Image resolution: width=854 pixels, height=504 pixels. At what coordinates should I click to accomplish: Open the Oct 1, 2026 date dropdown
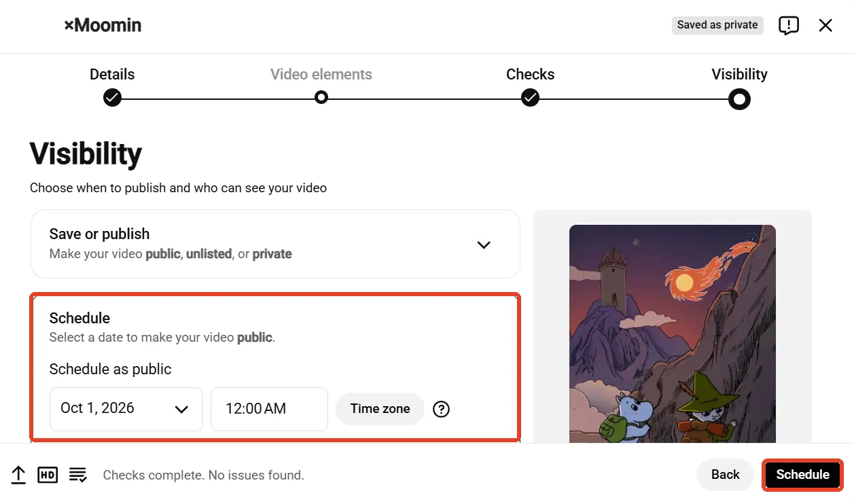[126, 409]
